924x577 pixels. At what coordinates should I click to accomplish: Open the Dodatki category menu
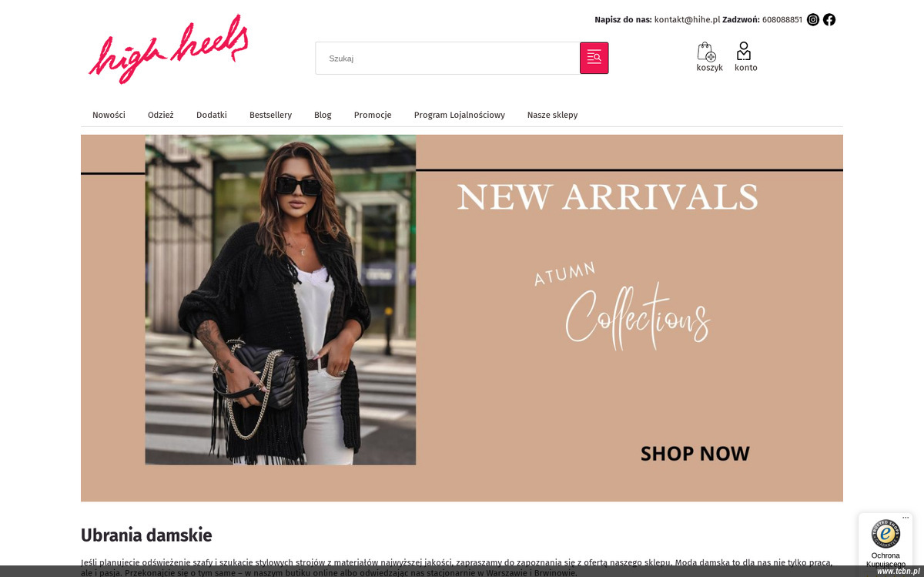coord(212,115)
